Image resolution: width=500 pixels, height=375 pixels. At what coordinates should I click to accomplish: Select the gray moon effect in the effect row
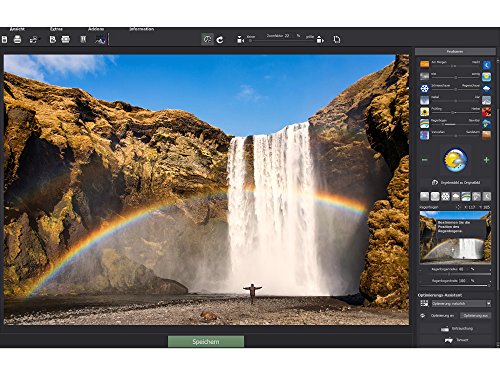(x=487, y=196)
